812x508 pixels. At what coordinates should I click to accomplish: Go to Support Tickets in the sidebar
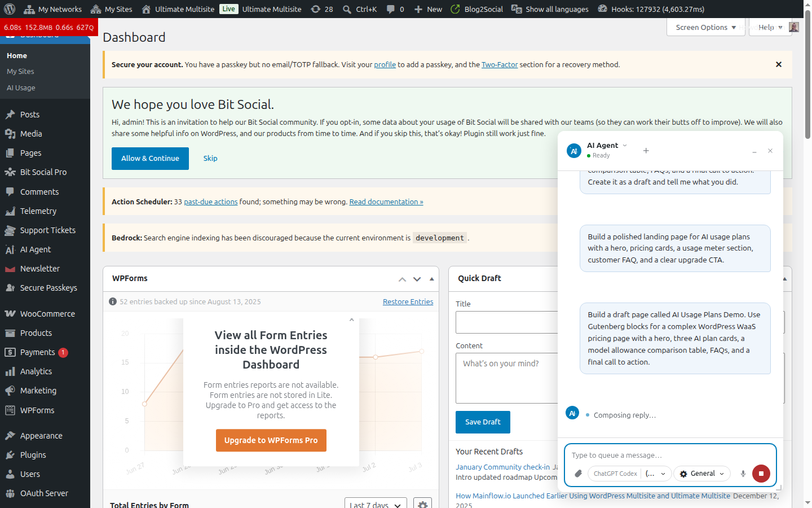coord(45,230)
